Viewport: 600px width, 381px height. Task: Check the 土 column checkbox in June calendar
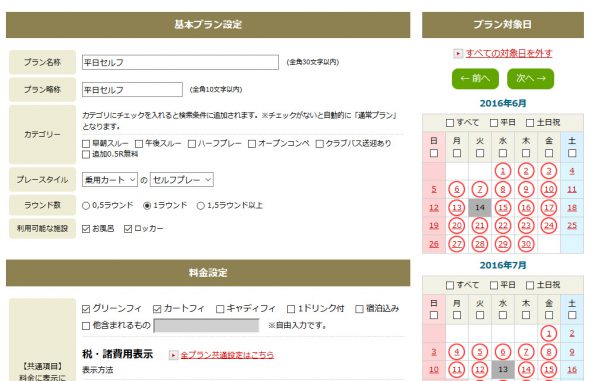click(572, 153)
